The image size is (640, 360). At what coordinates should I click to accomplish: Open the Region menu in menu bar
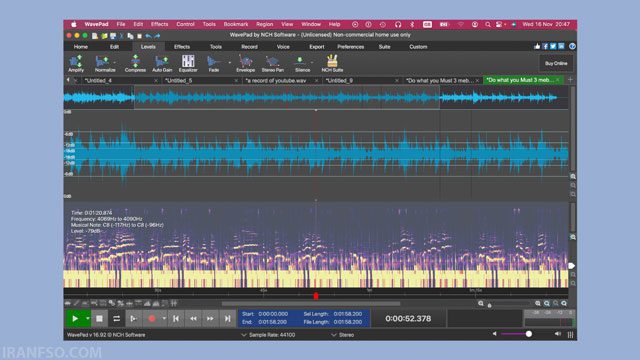coord(264,24)
